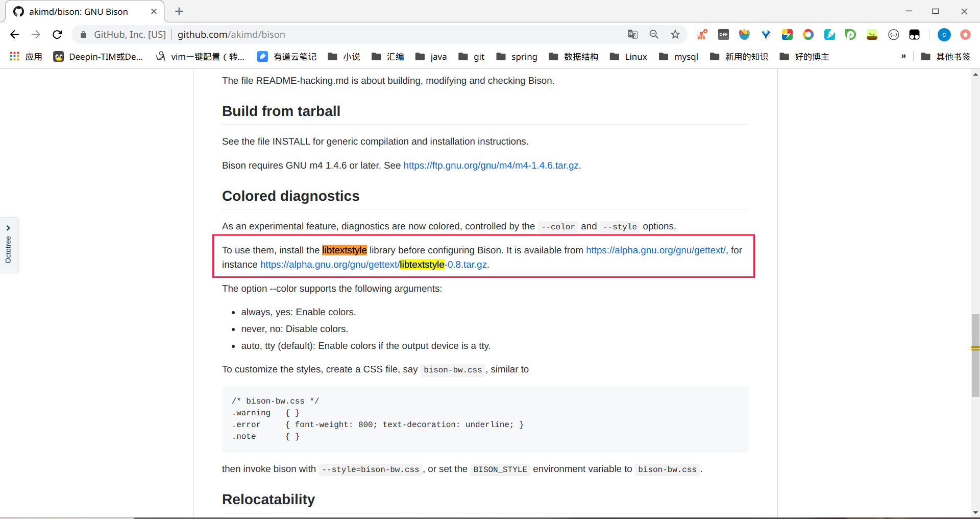Open the 其他书签 folder
This screenshot has width=980, height=519.
(946, 57)
